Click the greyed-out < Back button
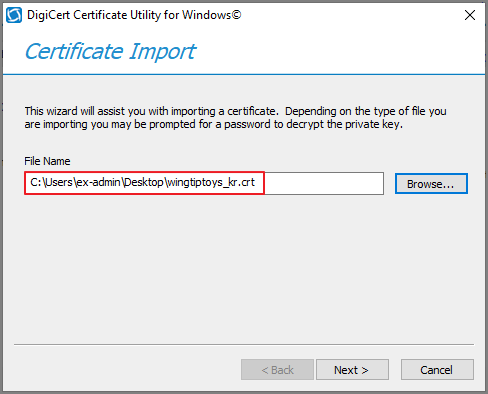 [277, 369]
